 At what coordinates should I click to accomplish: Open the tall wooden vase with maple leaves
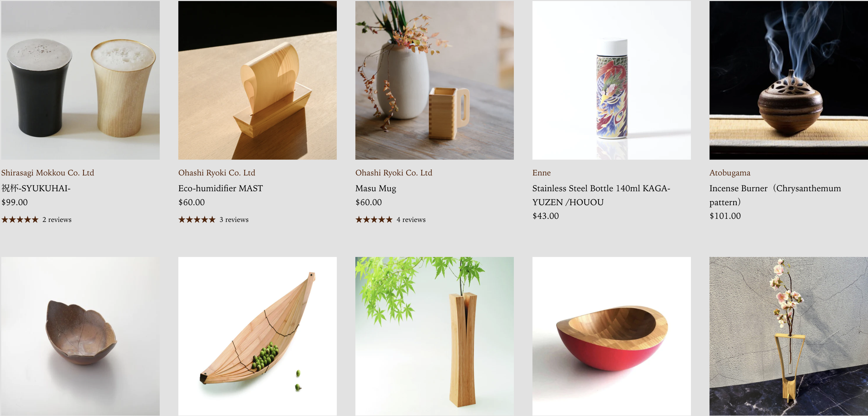[434, 336]
